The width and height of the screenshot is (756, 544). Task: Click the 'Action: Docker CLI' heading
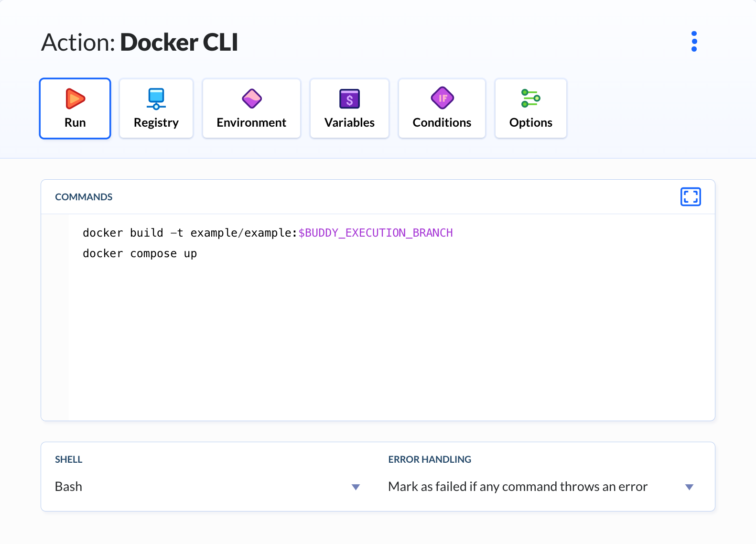point(140,42)
